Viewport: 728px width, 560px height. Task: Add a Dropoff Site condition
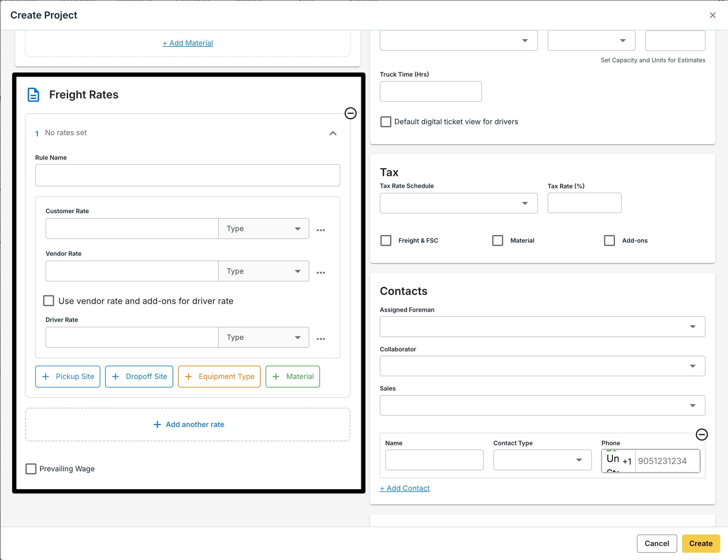[139, 377]
